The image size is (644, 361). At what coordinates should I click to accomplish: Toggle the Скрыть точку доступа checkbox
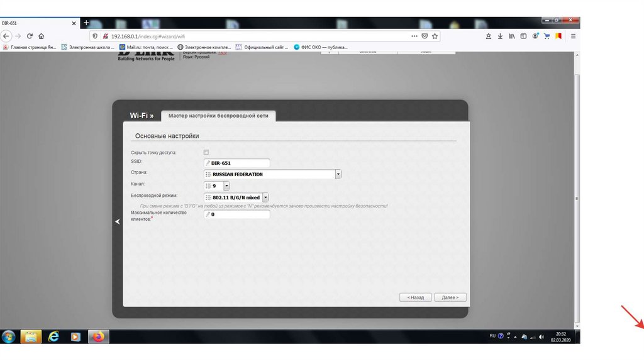[206, 152]
